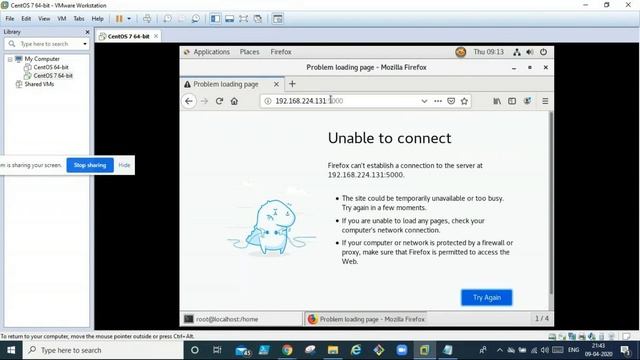This screenshot has width=640, height=360.
Task: Switch to the root@localhost:/home terminal task
Action: click(x=241, y=319)
